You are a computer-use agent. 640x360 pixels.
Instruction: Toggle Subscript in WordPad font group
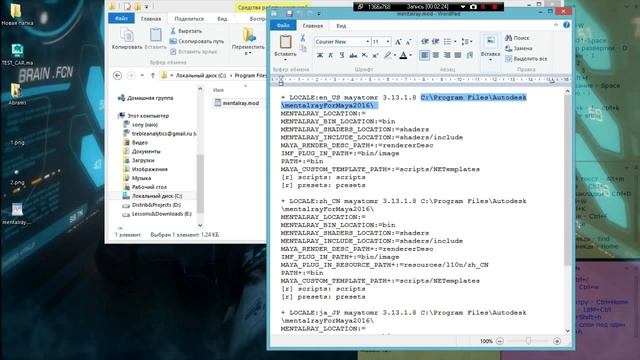point(364,55)
